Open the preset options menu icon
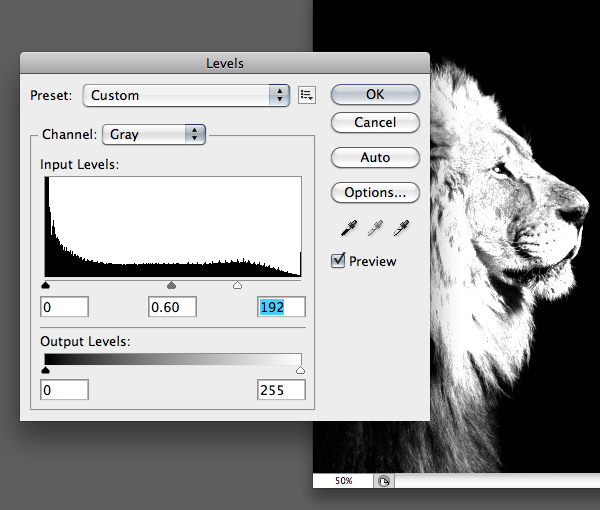 coord(307,95)
